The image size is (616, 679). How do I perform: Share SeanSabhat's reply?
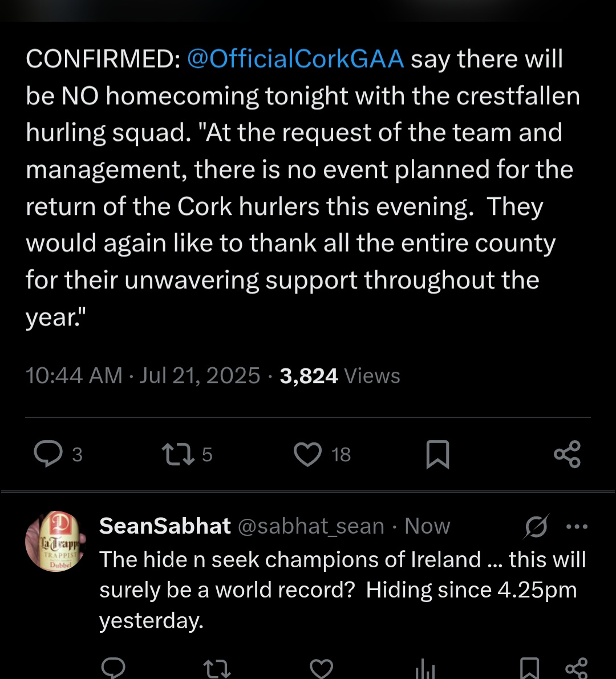[577, 668]
